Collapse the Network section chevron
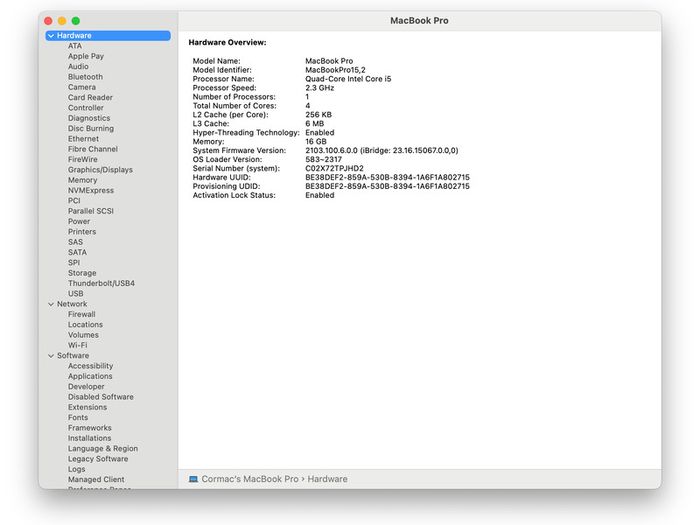The image size is (700, 525). pyautogui.click(x=51, y=304)
